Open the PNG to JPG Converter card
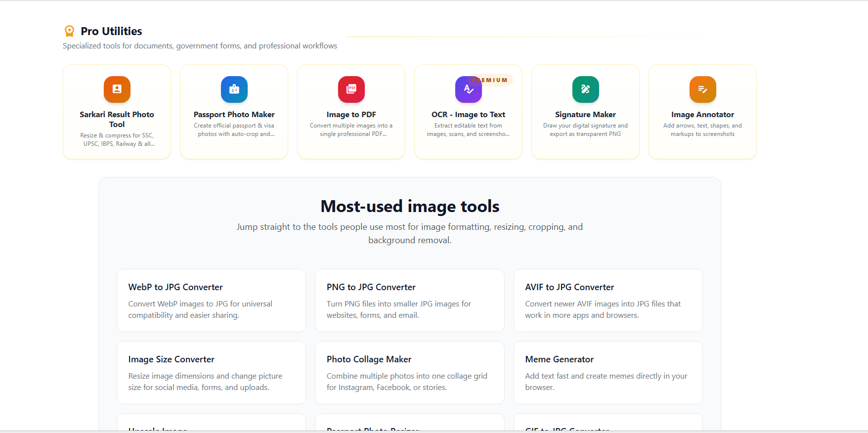The image size is (868, 433). pos(410,301)
